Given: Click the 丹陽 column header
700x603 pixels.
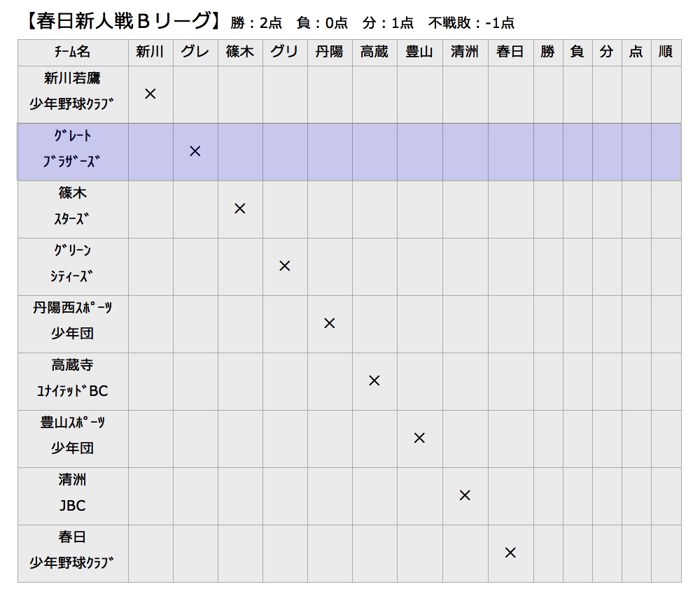Looking at the screenshot, I should point(330,52).
